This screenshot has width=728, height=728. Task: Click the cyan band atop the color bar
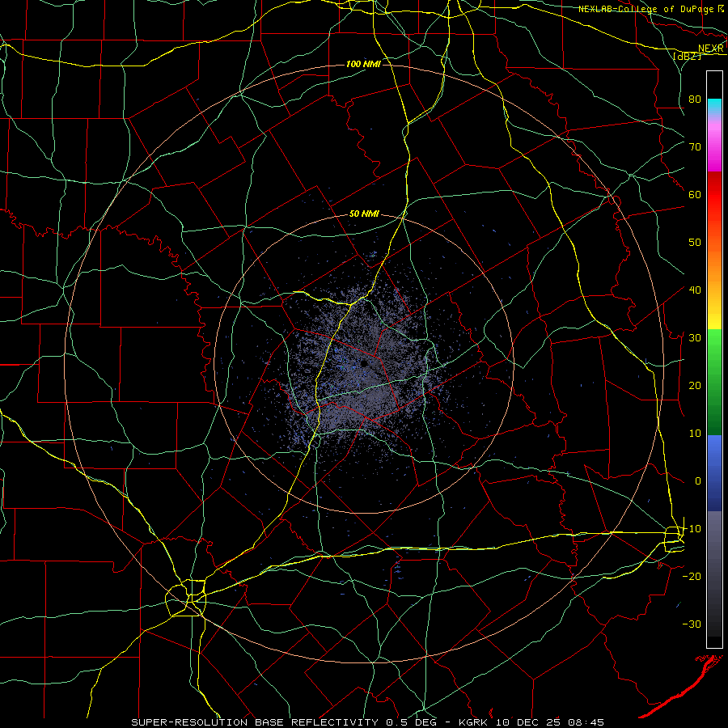tap(714, 107)
